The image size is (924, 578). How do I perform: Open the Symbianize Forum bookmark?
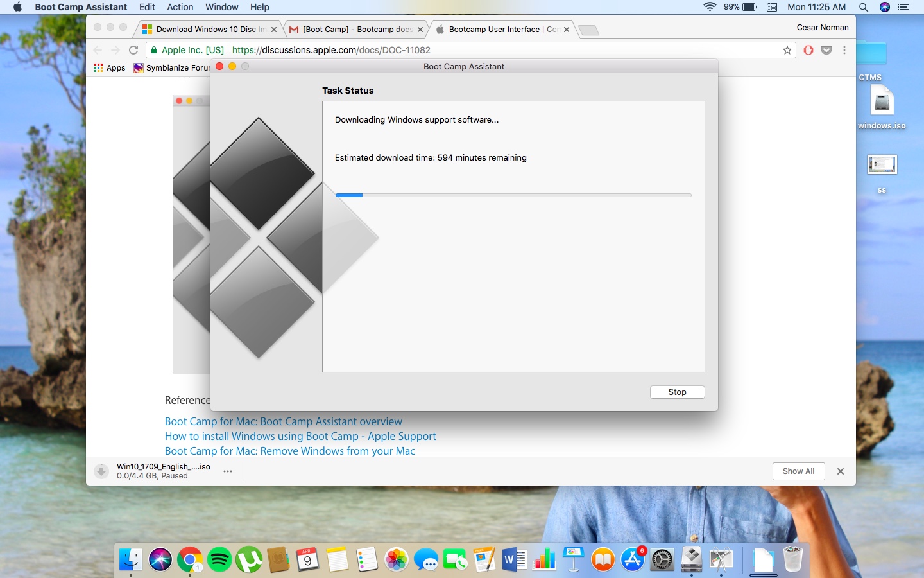point(172,68)
